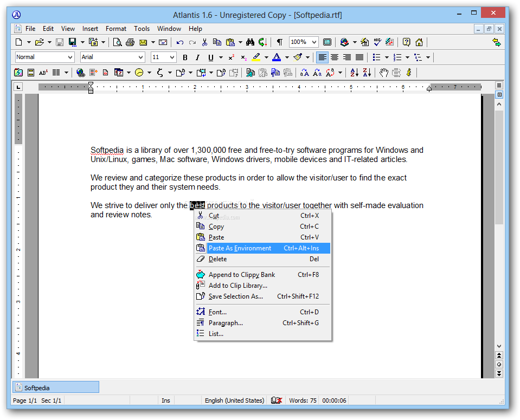Click the Cut scissors toolbar icon
Image resolution: width=520 pixels, height=420 pixels.
[x=204, y=42]
